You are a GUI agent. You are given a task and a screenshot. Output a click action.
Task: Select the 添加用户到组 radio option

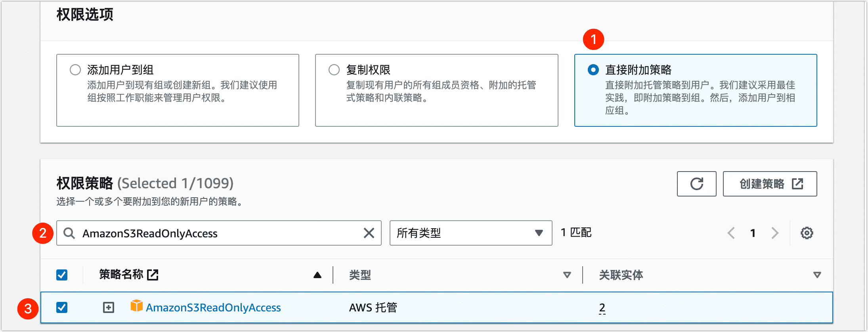75,70
